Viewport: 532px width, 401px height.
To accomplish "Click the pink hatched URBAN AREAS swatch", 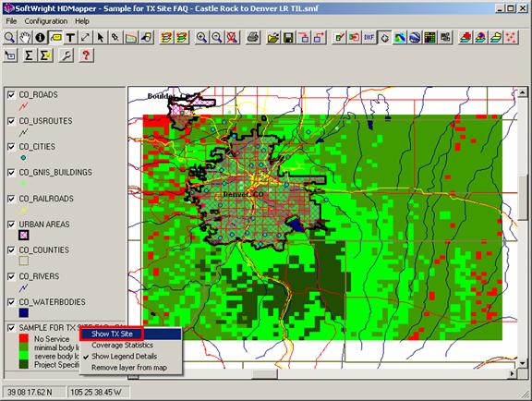I will 24,235.
